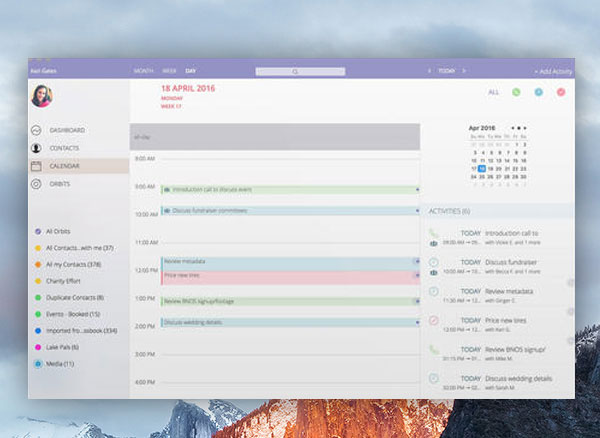Go to previous month in mini calendar
Screen dimensions: 600x438
coord(513,128)
